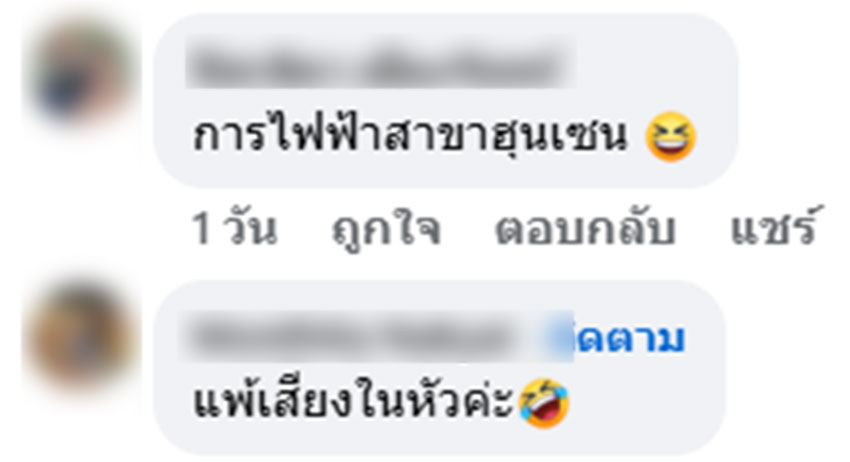Click the word ฮุนเซน in first comment
This screenshot has height=462, width=850.
[x=558, y=137]
